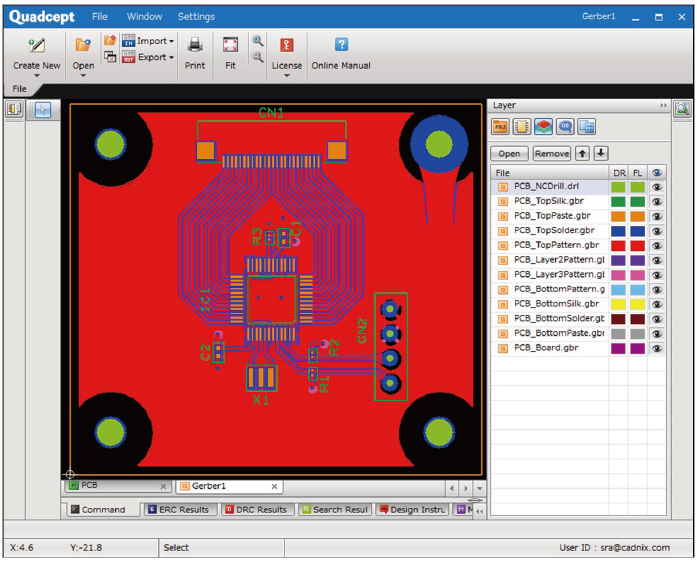The height and width of the screenshot is (562, 697).
Task: Move the selected layer down with the down arrow
Action: (x=600, y=153)
